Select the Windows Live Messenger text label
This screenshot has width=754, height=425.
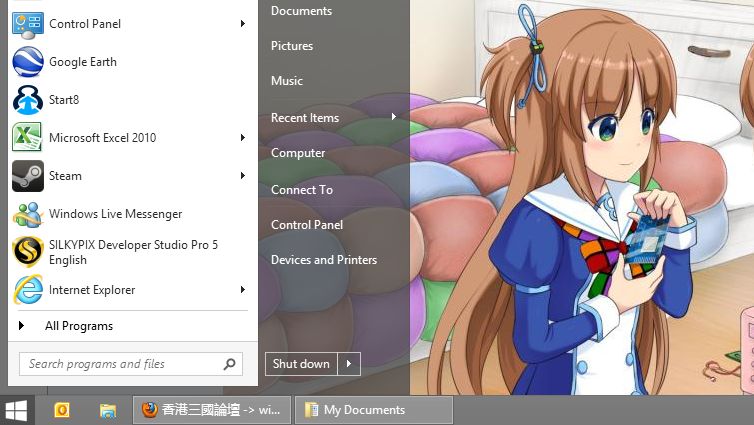pos(115,214)
